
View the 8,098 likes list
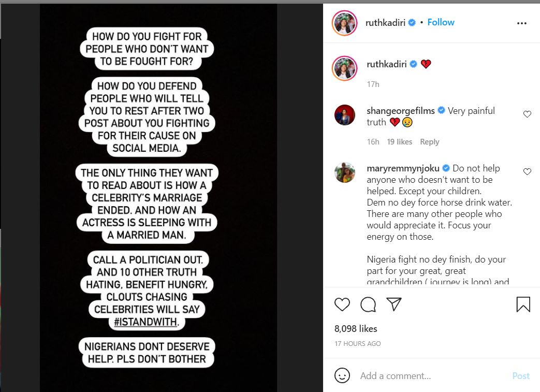point(356,329)
